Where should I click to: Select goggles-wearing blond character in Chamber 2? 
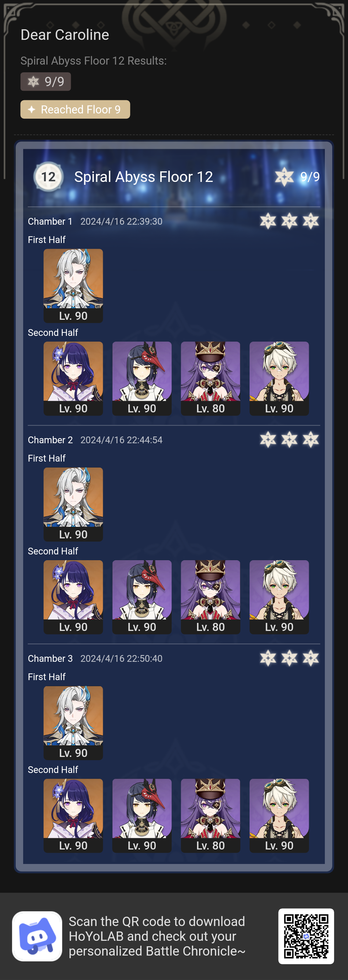pos(279,597)
